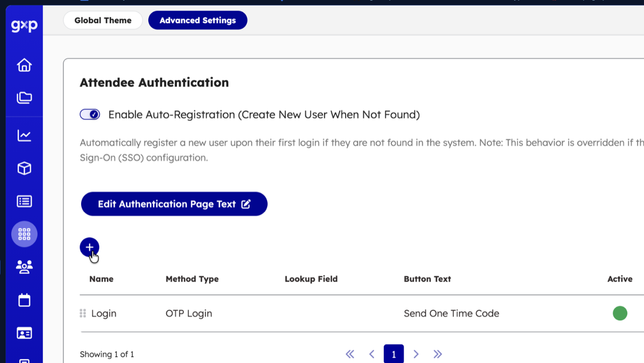This screenshot has height=363, width=644.
Task: Toggle Enable Auto-Registration switch
Action: [90, 114]
